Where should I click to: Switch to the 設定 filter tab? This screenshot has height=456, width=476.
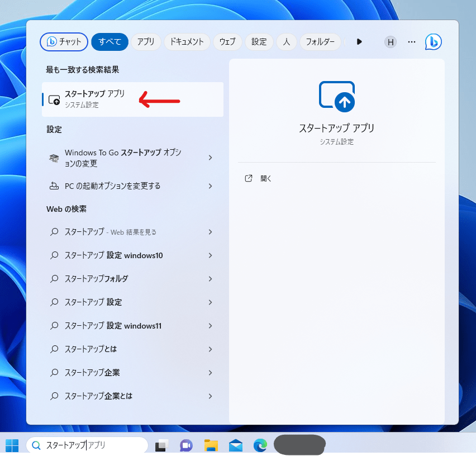click(259, 42)
